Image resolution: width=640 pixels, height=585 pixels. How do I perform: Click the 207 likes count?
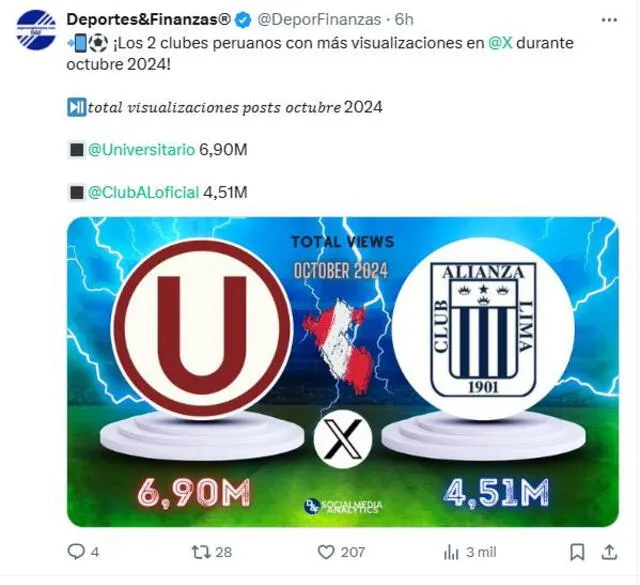click(x=353, y=552)
